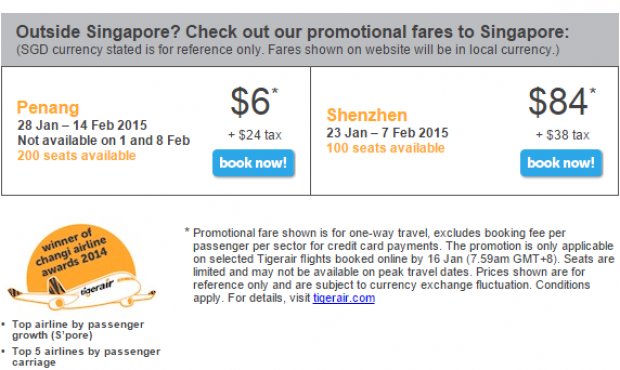Click the $84 Shenzhen fare price
620x370 pixels.
[561, 102]
